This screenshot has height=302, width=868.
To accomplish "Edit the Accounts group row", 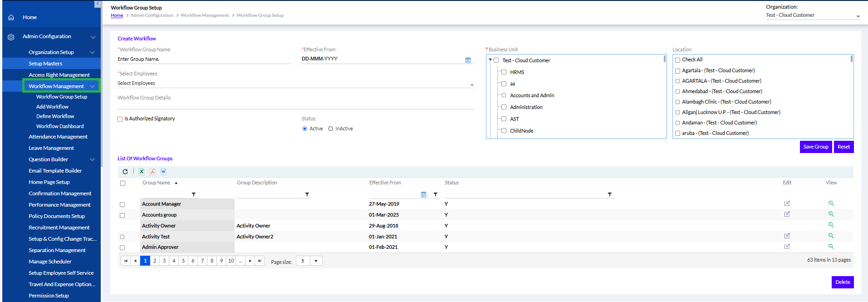I will (787, 214).
